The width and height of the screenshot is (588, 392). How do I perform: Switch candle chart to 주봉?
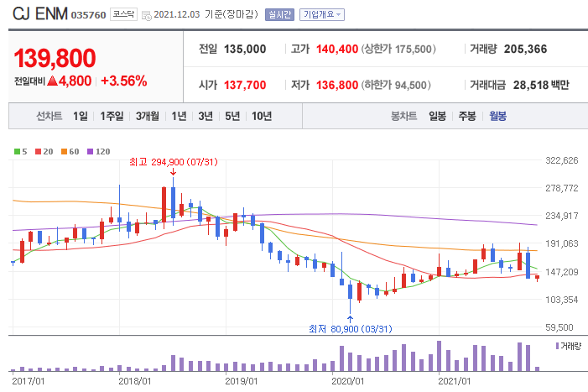[x=467, y=117]
